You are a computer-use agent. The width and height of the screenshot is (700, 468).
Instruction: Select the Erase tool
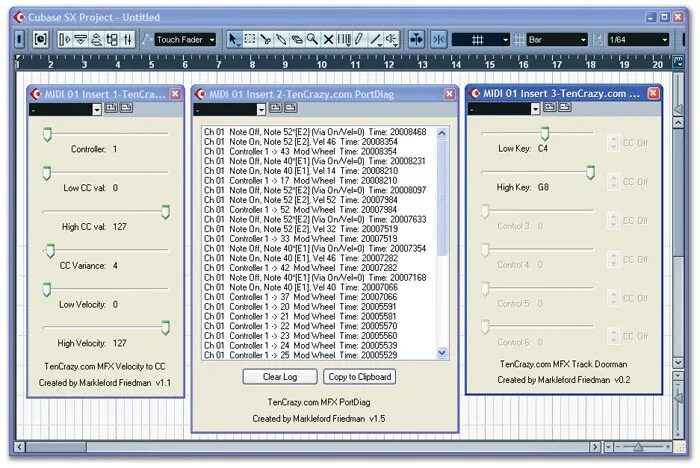(297, 40)
